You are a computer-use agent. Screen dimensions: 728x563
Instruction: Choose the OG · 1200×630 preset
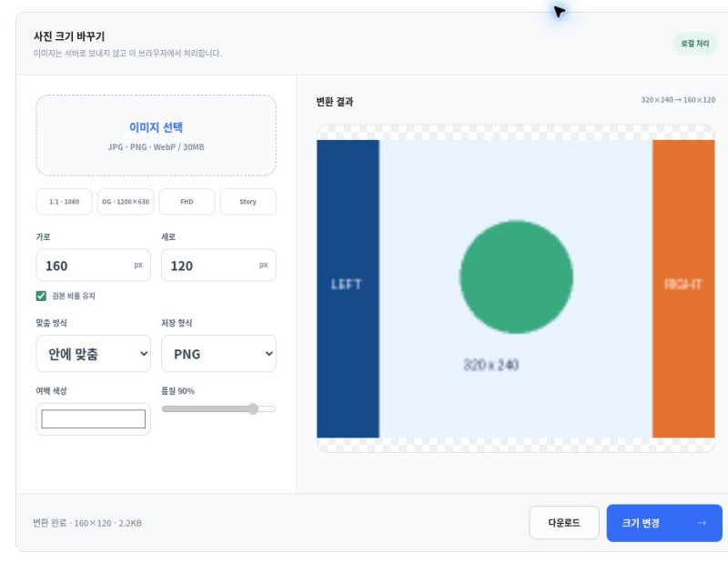tap(126, 201)
